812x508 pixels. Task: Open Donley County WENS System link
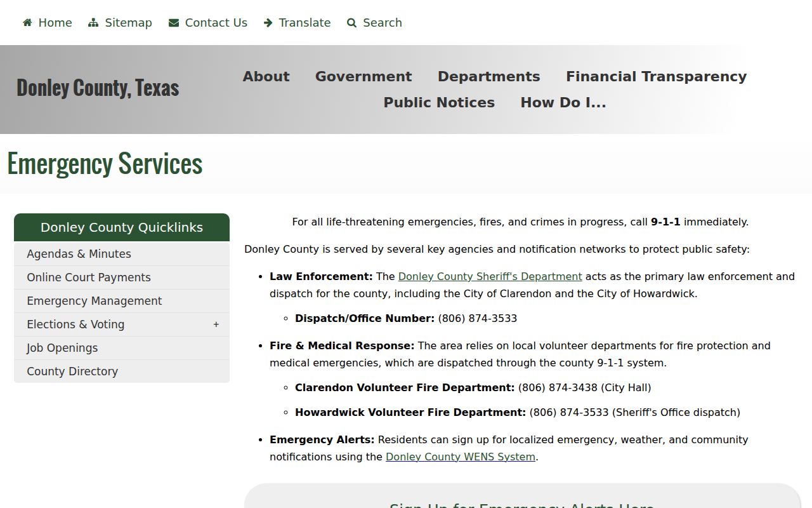click(461, 457)
